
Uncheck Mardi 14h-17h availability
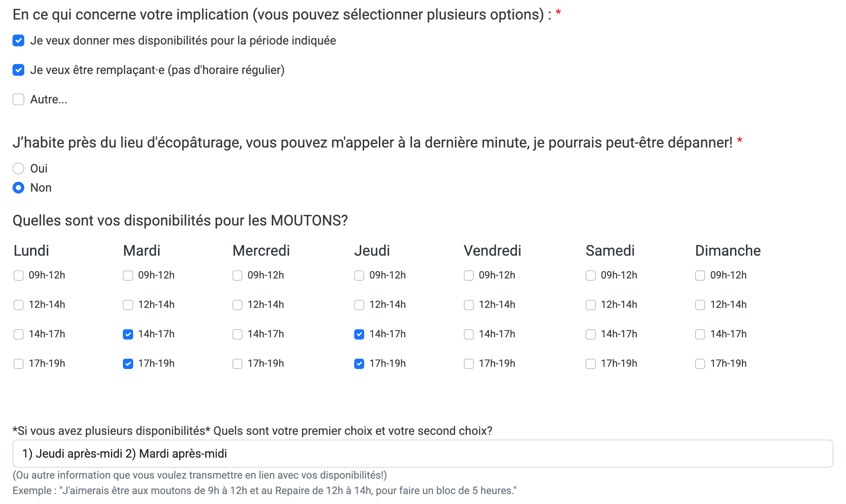(x=128, y=334)
